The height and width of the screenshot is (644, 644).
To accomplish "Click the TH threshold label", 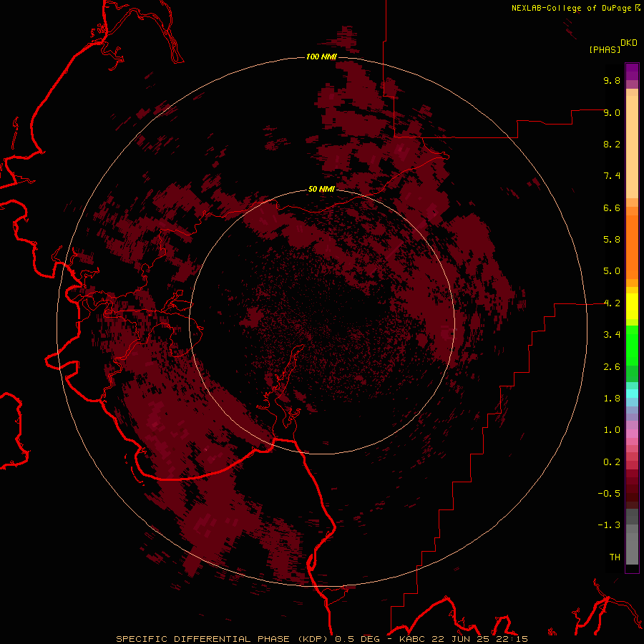I will tap(615, 557).
